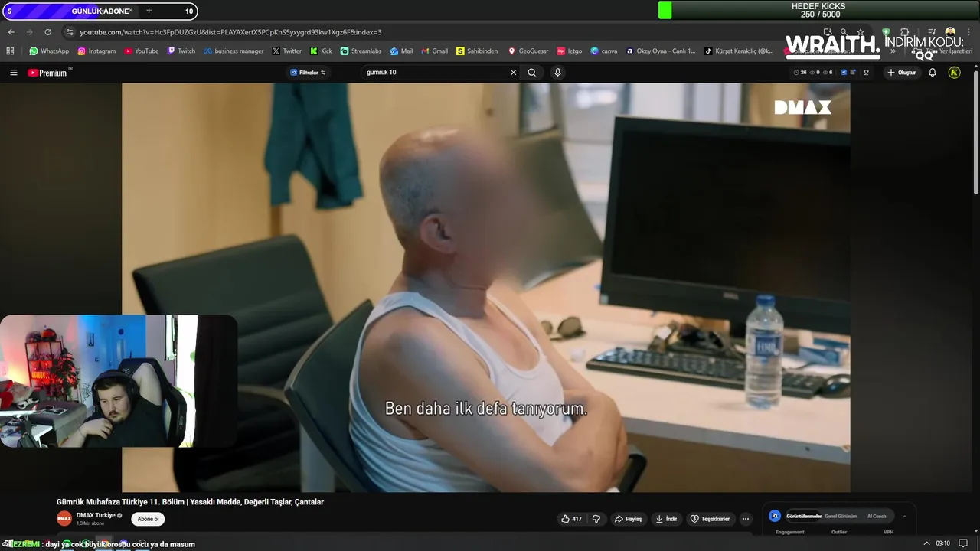Image resolution: width=980 pixels, height=551 pixels.
Task: Open the Okey Oyna bookmark
Action: 661,51
